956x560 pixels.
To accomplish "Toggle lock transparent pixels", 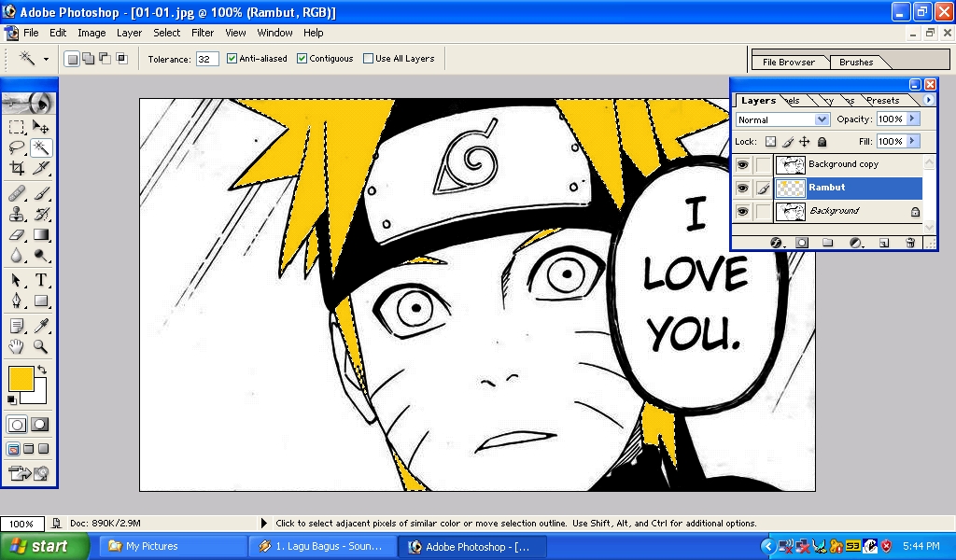I will click(770, 141).
